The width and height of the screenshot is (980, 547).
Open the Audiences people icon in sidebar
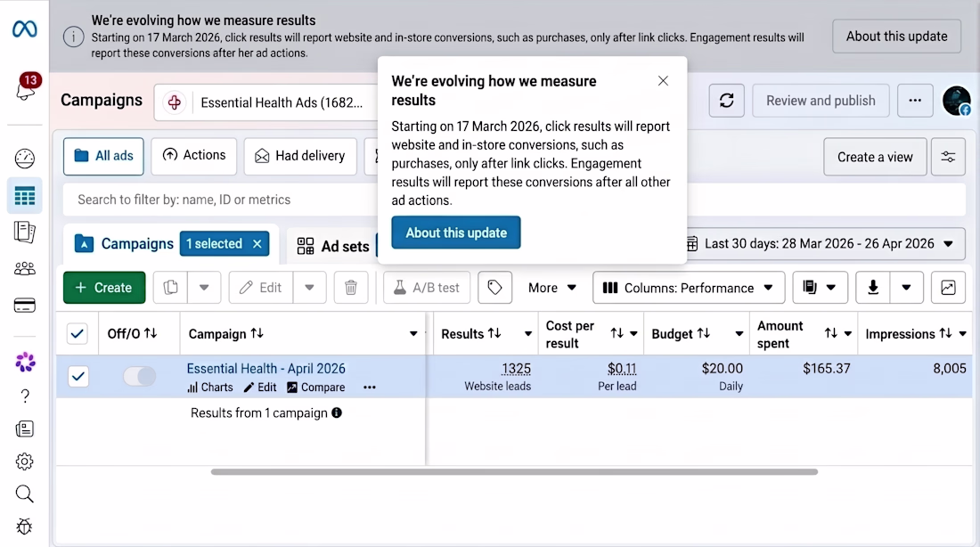point(24,269)
